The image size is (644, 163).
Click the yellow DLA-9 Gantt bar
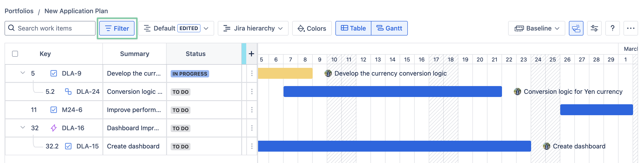(x=285, y=73)
